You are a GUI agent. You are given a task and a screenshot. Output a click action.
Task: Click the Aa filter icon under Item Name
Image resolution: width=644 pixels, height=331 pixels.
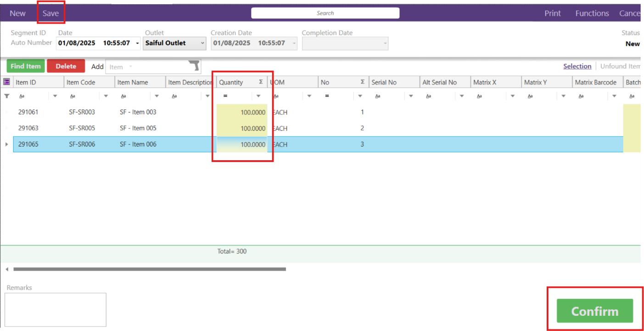coord(124,95)
